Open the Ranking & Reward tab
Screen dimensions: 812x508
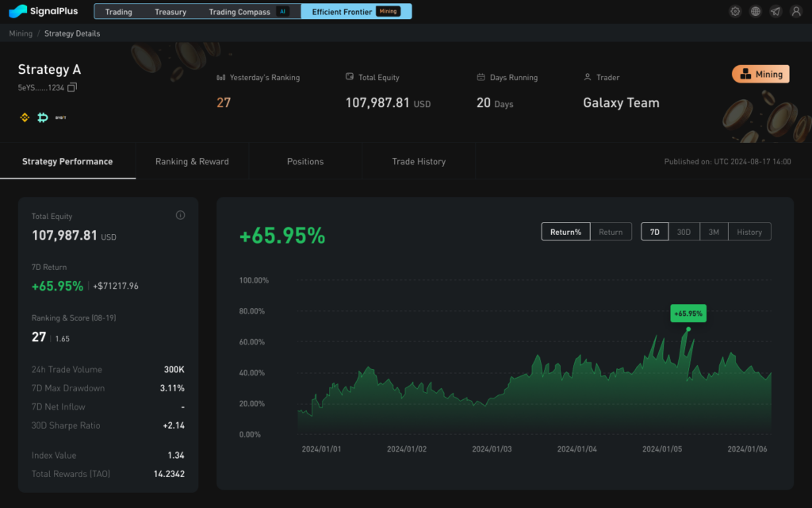[x=192, y=161]
